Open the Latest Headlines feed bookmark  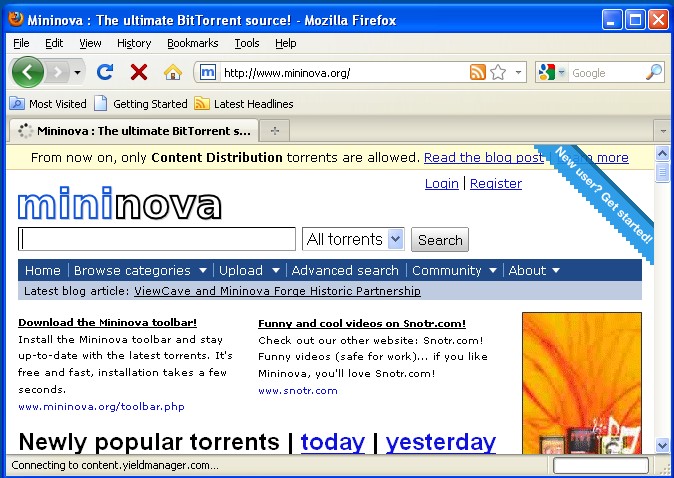(244, 104)
